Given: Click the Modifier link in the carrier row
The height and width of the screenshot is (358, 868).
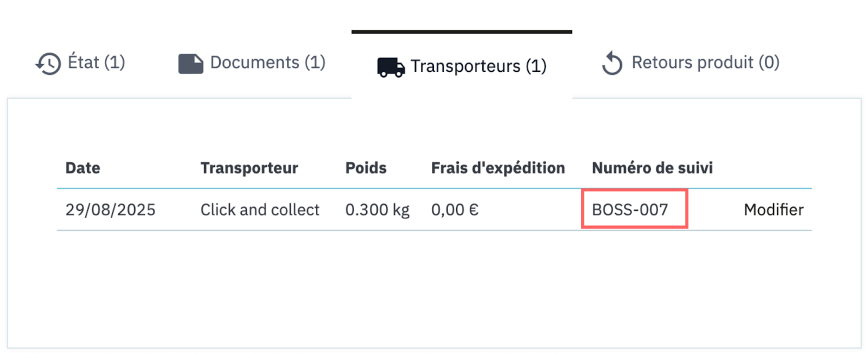Looking at the screenshot, I should [773, 210].
